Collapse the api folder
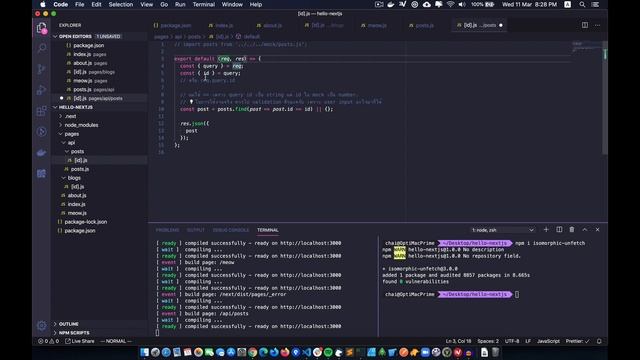Screen dimensions: 640x360 [x=64, y=142]
